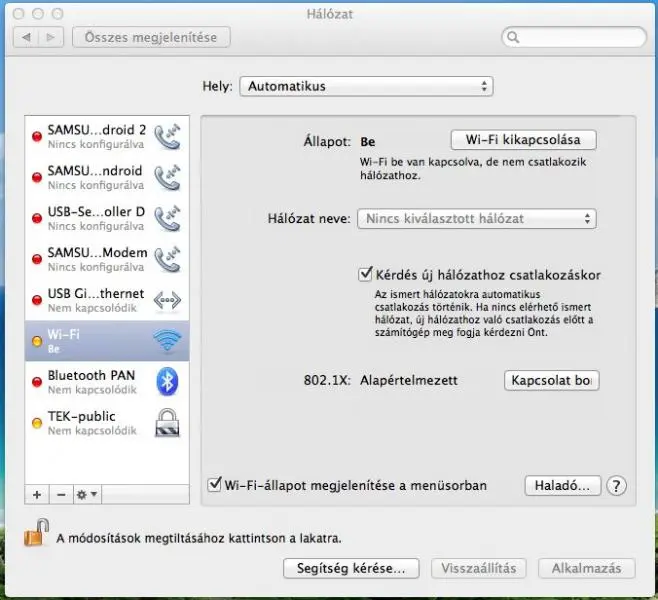Select the USB-Se...oller D service
Viewport: 658px width, 600px height.
95,218
